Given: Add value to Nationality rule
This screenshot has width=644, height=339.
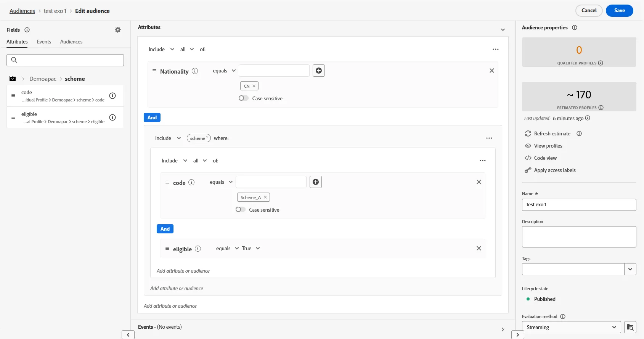Looking at the screenshot, I should 319,71.
